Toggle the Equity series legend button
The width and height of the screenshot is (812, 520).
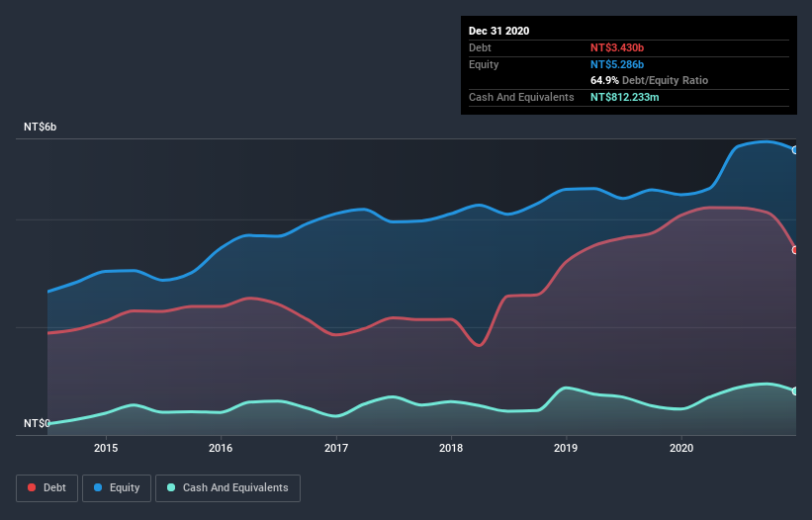point(117,488)
